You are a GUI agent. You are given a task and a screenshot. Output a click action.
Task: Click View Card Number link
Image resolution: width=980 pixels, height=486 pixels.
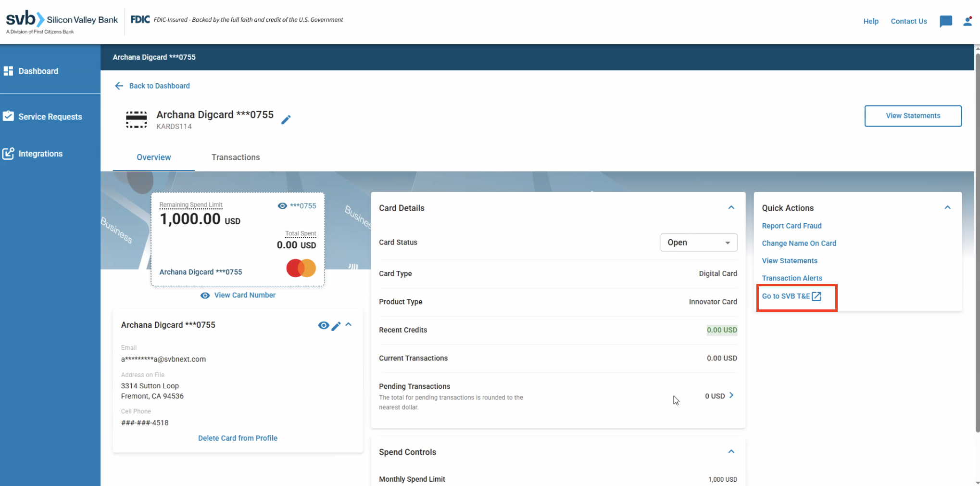(x=245, y=295)
